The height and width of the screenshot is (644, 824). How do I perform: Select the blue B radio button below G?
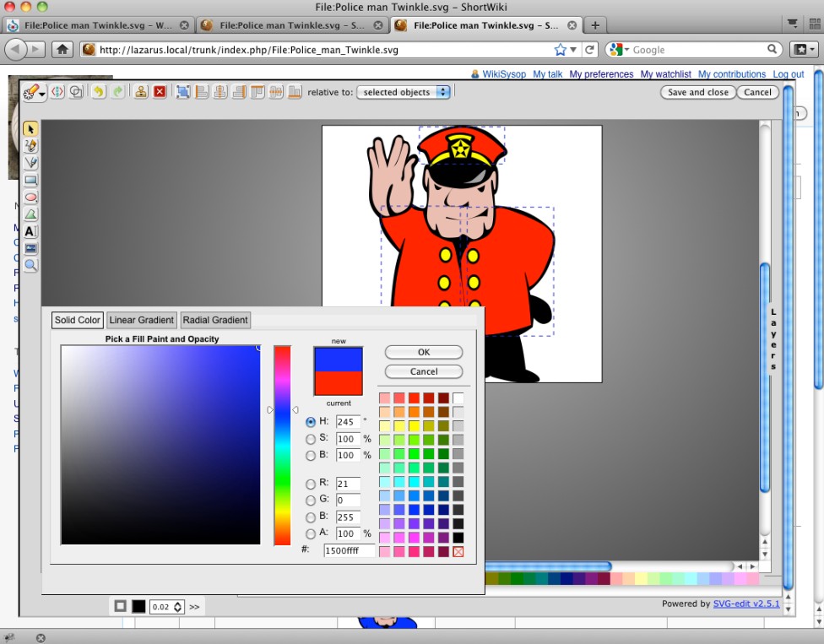(311, 517)
